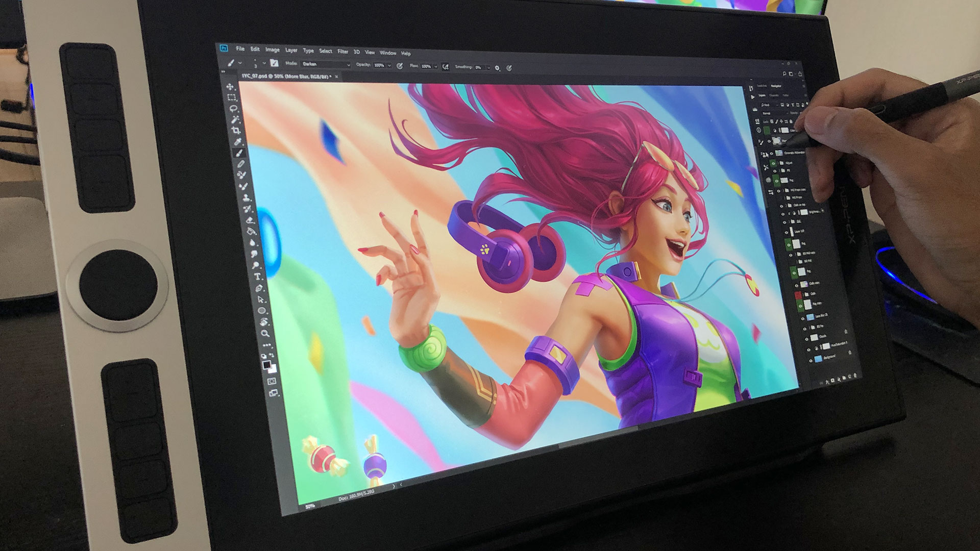Select the Move tool

[230, 87]
